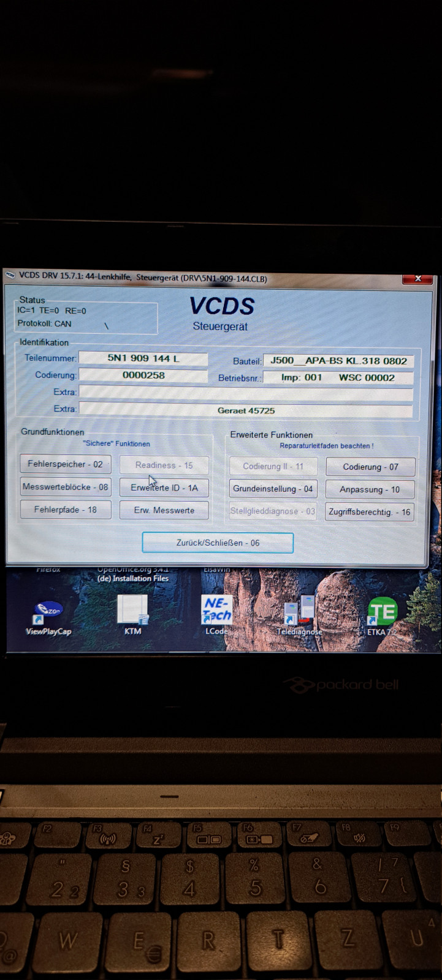Open Grundeinstellung - 04 function
This screenshot has width=442, height=980.
pyautogui.click(x=273, y=489)
